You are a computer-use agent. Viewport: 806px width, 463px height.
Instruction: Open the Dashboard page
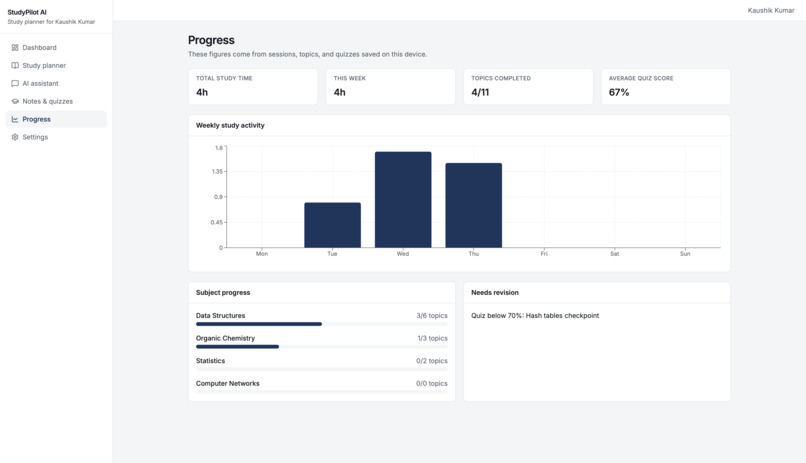pyautogui.click(x=56, y=47)
